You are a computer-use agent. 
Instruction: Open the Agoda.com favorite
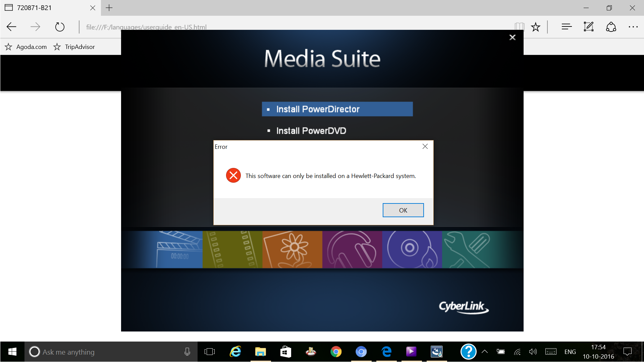pyautogui.click(x=26, y=47)
